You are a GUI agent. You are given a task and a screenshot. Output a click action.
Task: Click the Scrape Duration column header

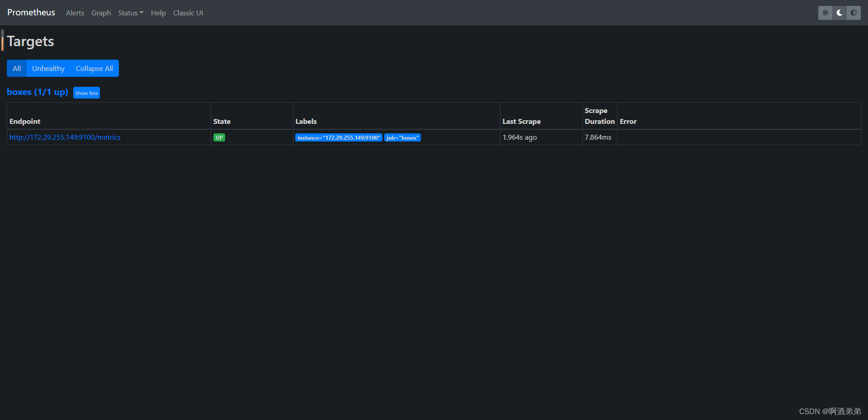pyautogui.click(x=599, y=116)
